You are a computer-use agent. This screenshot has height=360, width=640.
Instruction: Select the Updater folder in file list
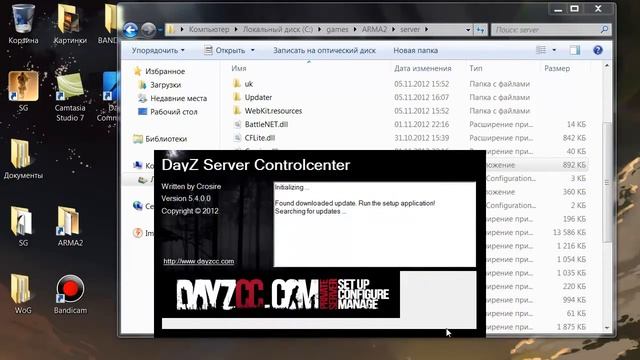tap(258, 97)
